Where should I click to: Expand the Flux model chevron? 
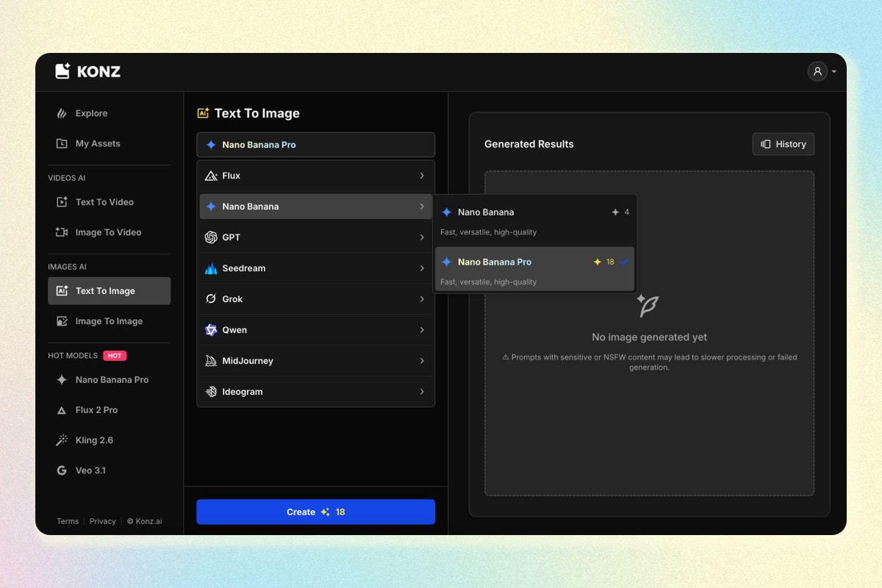point(422,176)
